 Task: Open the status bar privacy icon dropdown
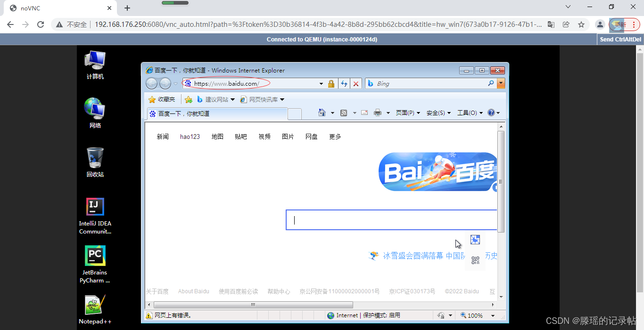pos(450,316)
